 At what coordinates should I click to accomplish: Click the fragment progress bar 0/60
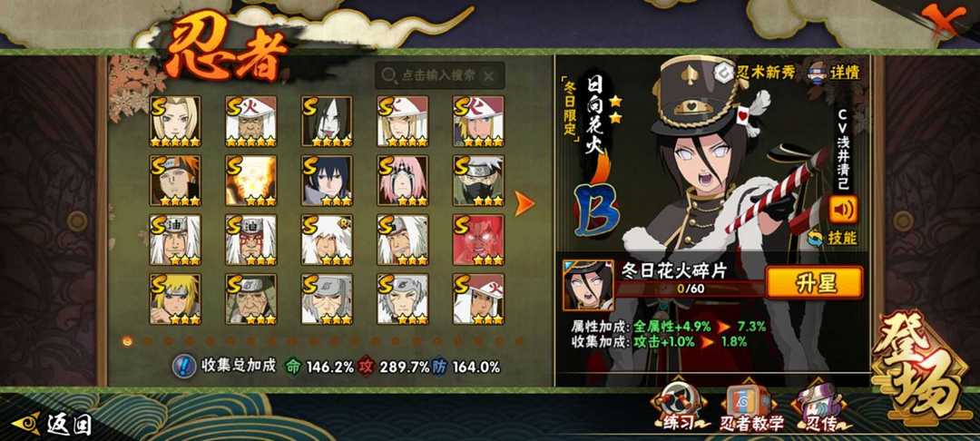point(690,289)
